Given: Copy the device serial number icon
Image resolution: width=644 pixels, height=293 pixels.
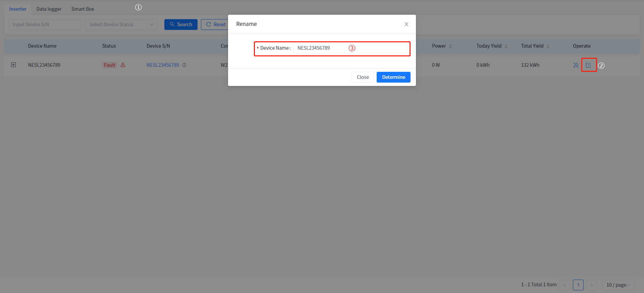Looking at the screenshot, I should pyautogui.click(x=184, y=65).
